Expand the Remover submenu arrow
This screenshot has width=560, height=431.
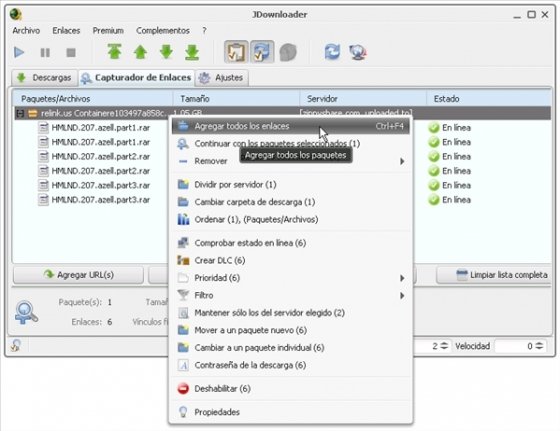pyautogui.click(x=402, y=161)
